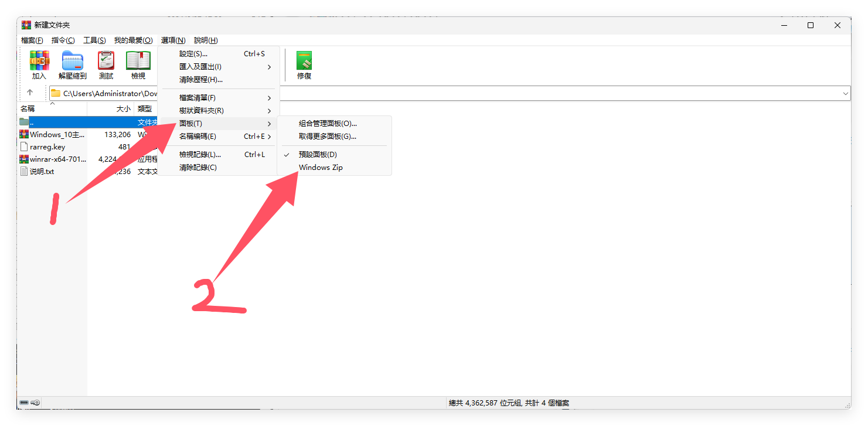Screen dimensions: 868x426
Task: Click the 檢視 (View) book icon
Action: pyautogui.click(x=138, y=60)
